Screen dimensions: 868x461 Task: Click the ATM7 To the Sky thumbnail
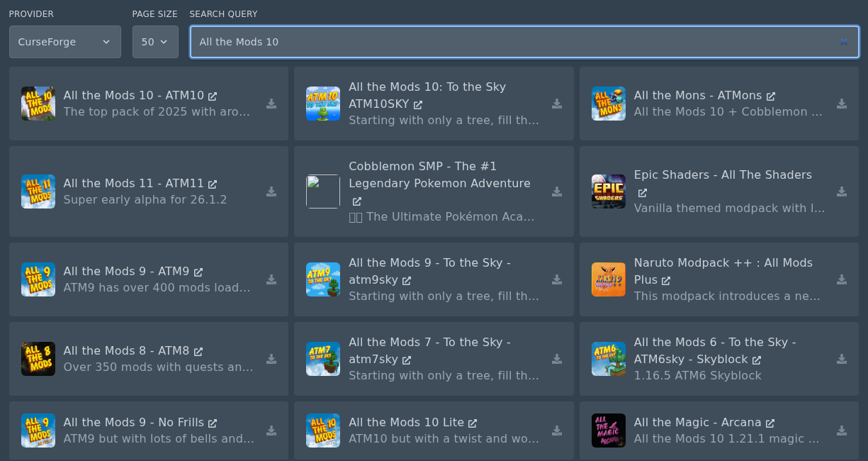tap(323, 359)
